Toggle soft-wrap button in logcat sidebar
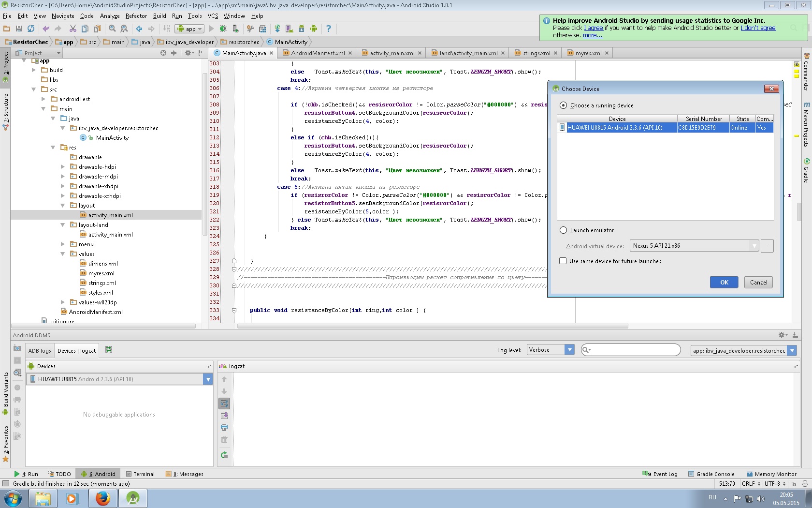 224,403
